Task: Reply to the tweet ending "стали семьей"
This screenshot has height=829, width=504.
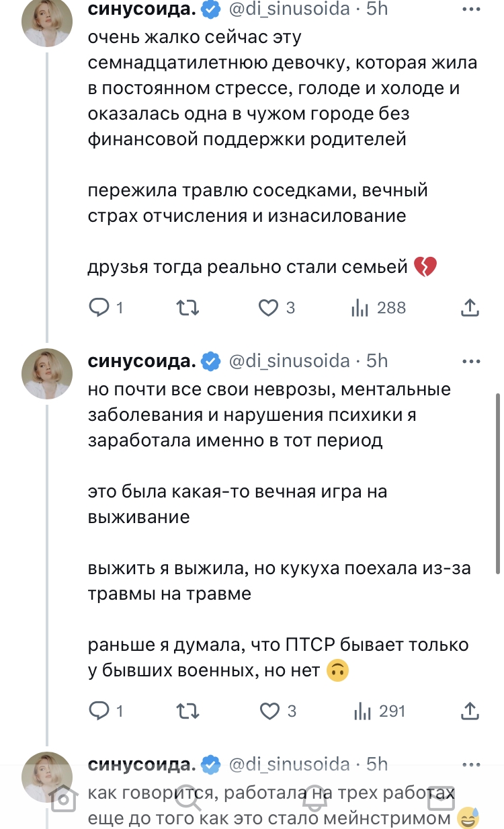Action: [99, 308]
